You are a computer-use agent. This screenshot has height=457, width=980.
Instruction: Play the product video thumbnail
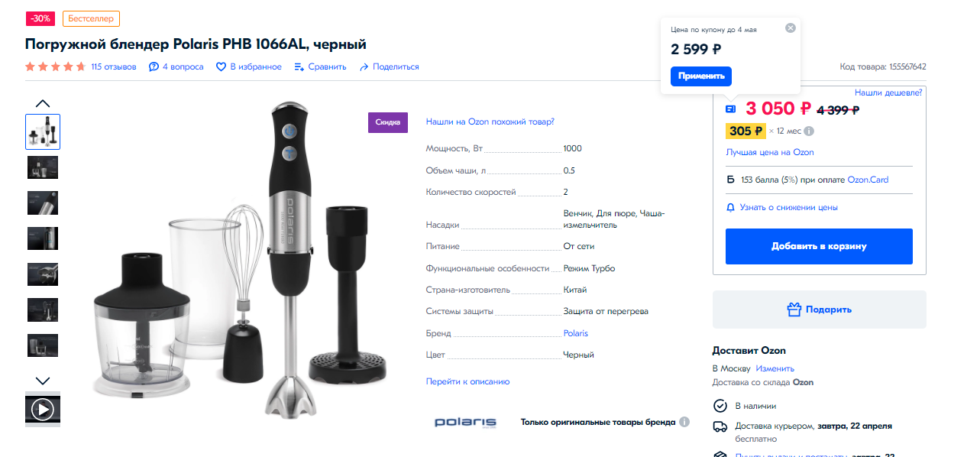click(x=43, y=410)
